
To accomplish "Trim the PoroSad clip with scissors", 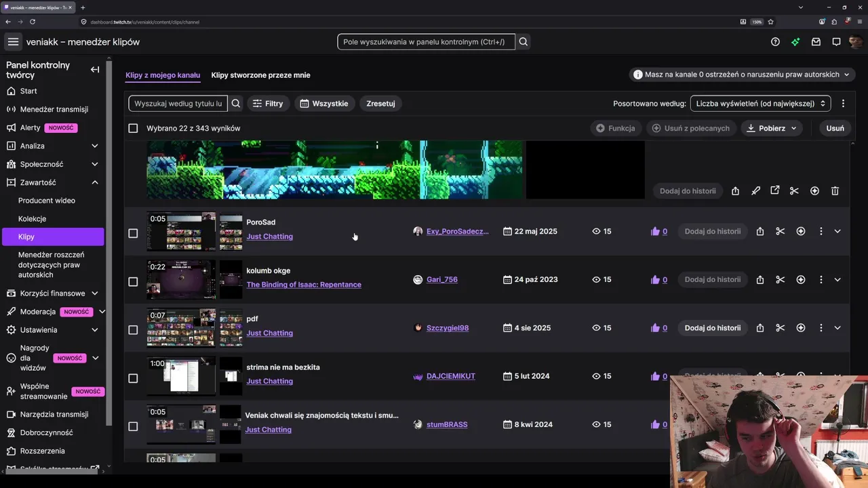I will pyautogui.click(x=781, y=231).
